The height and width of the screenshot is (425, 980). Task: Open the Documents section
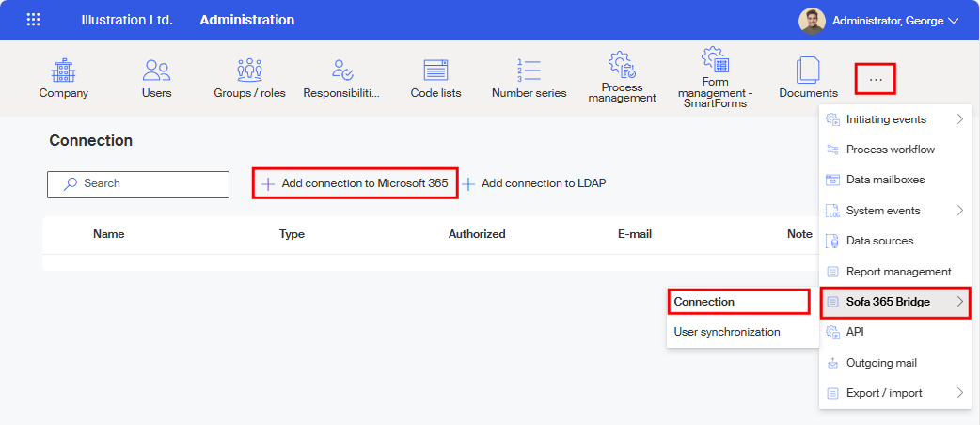click(808, 77)
